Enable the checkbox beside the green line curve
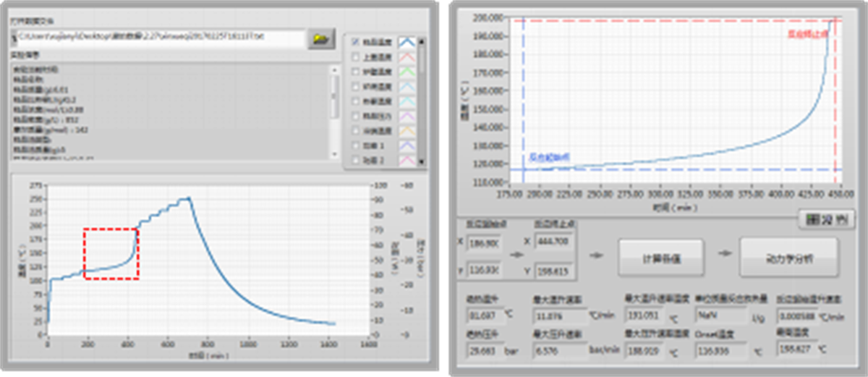Viewport: 868px width, 377px height. [x=354, y=72]
